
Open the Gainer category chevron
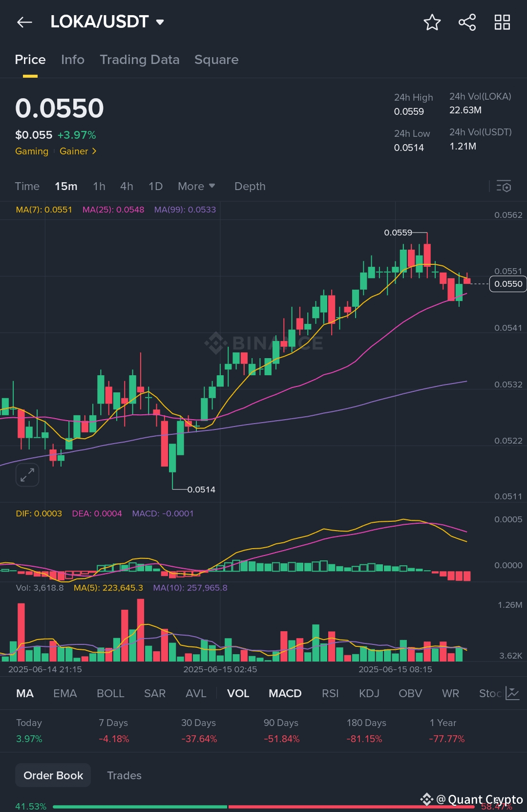point(94,151)
